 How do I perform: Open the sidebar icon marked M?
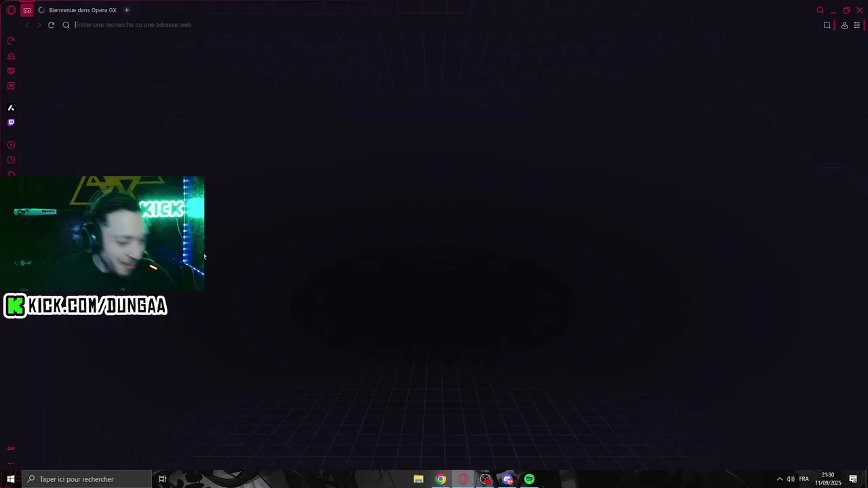(11, 86)
